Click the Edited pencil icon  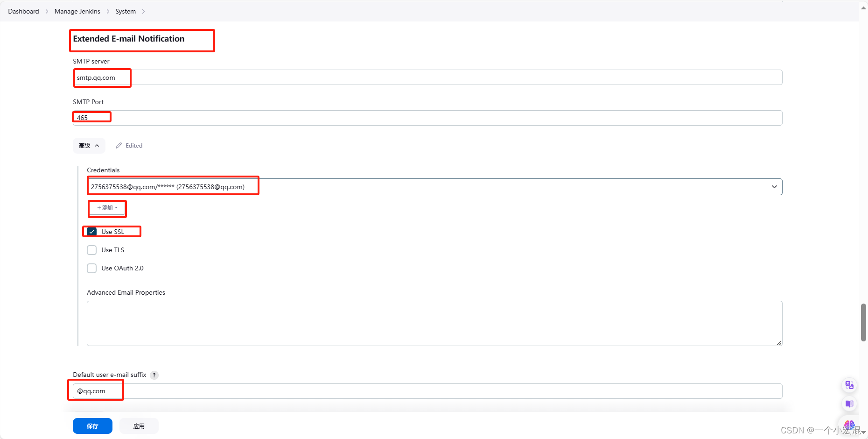[x=118, y=145]
